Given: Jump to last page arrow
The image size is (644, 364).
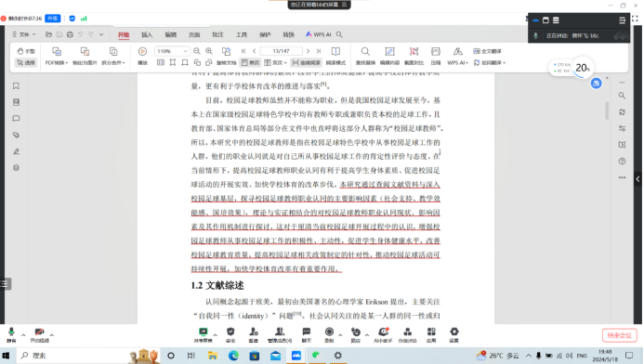Looking at the screenshot, I should click(319, 51).
